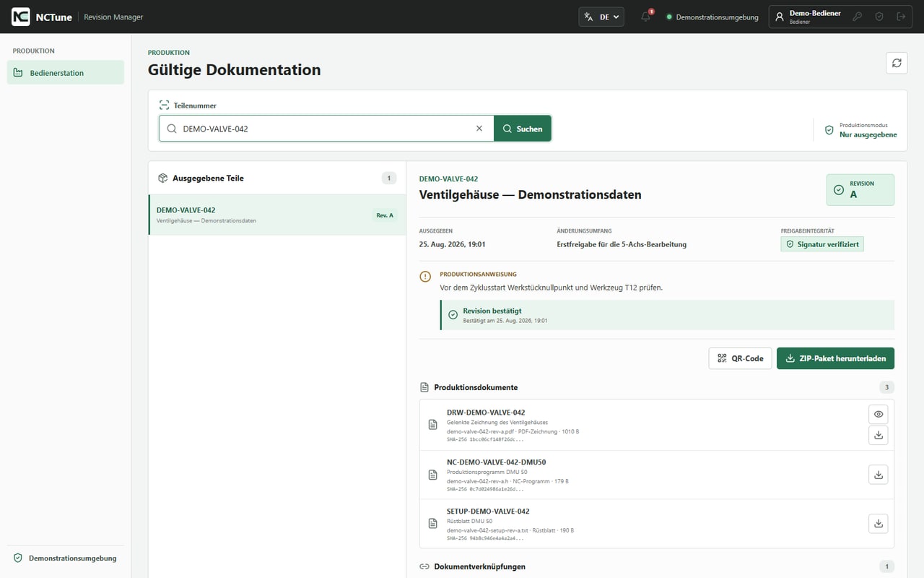Open the notifications bell
924x578 pixels.
point(646,17)
